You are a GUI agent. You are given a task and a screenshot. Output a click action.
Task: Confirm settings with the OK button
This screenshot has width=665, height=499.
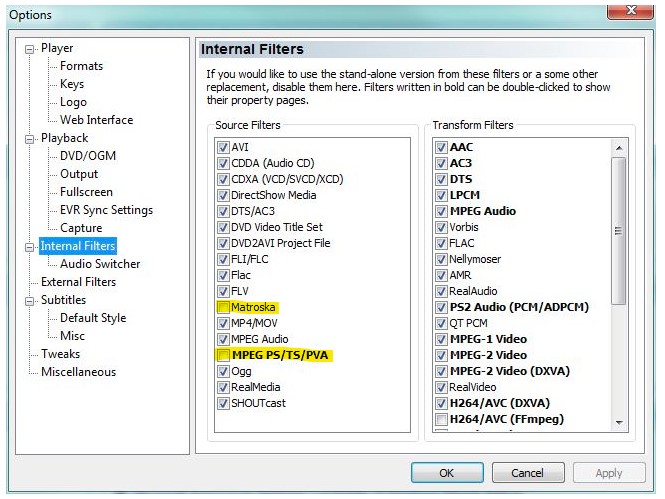[x=447, y=473]
